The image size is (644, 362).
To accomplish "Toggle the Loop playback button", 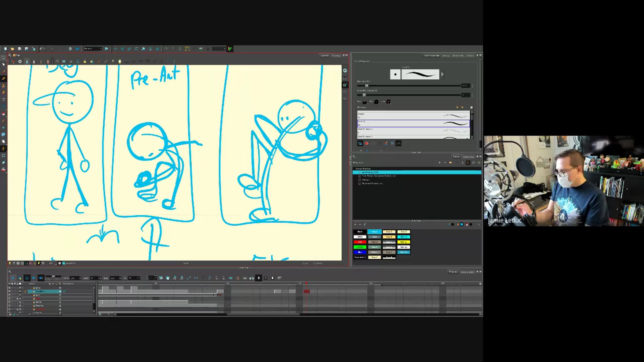I will (27, 278).
